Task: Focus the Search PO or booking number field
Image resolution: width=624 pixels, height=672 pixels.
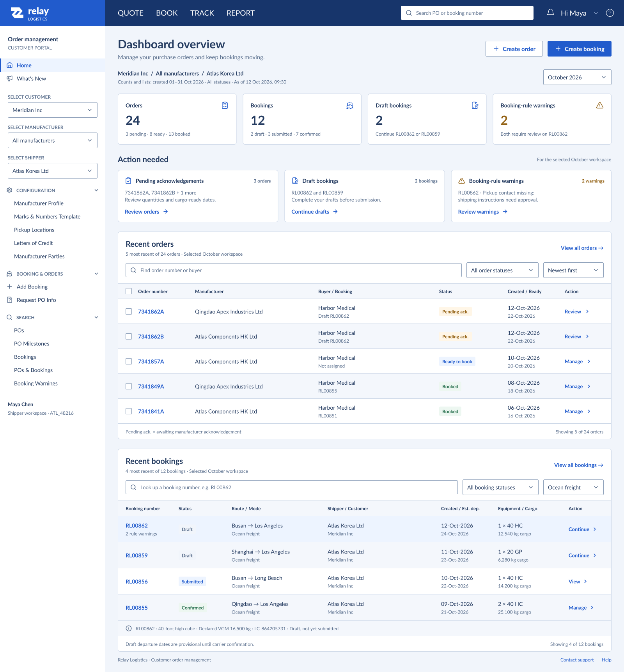Action: 467,13
